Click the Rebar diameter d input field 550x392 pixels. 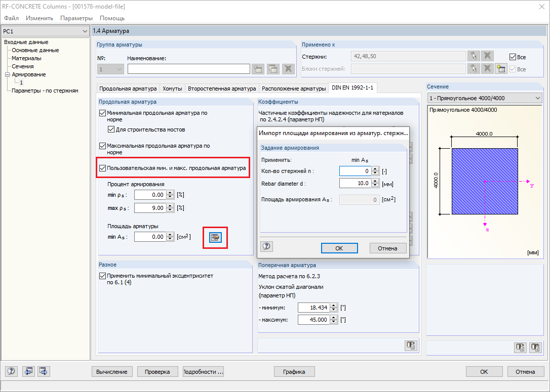coord(356,183)
